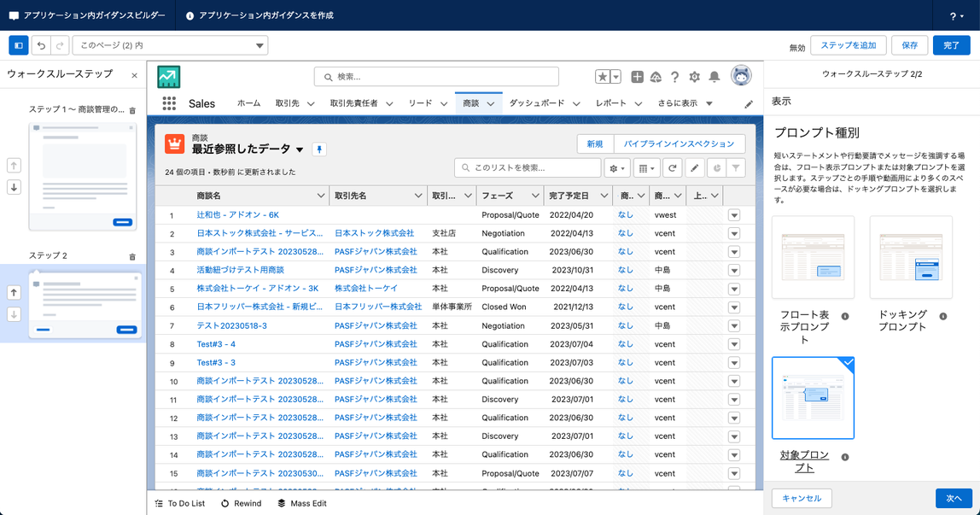
Task: Open the このページ (2) 内 dropdown
Action: click(x=170, y=45)
